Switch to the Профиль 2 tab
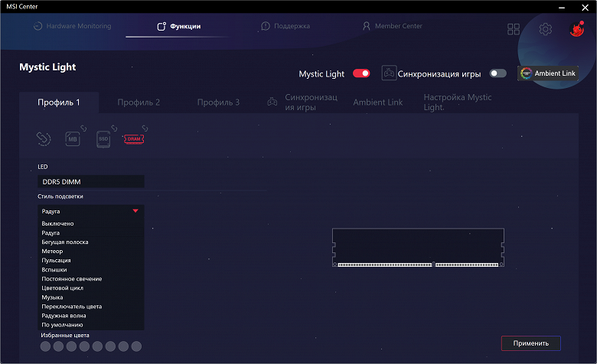 pos(139,102)
